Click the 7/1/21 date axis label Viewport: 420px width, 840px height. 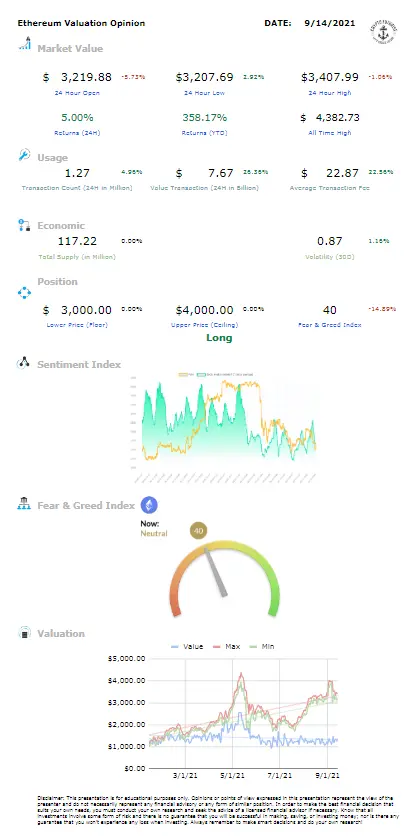[280, 775]
